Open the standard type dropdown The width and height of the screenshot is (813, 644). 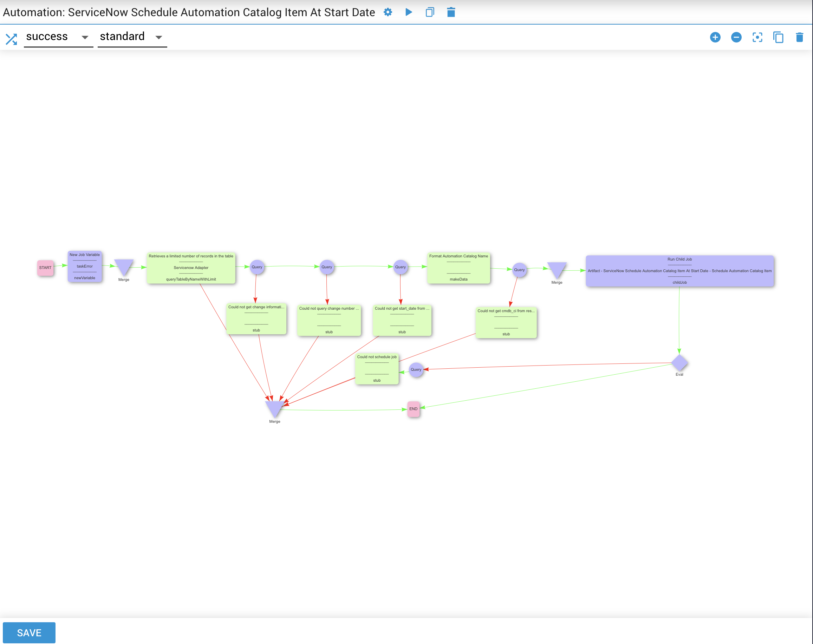click(x=132, y=37)
